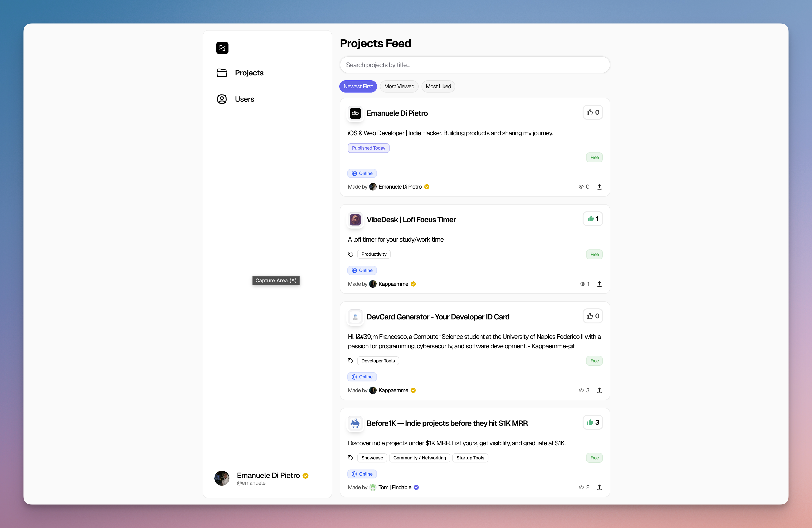Image resolution: width=812 pixels, height=528 pixels.
Task: Select the Most Viewed sort option
Action: click(399, 86)
